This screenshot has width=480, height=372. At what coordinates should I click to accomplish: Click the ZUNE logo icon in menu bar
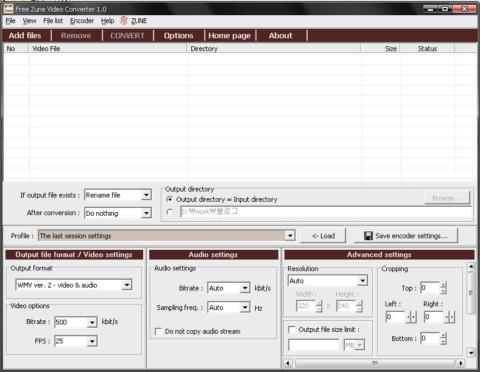[124, 21]
